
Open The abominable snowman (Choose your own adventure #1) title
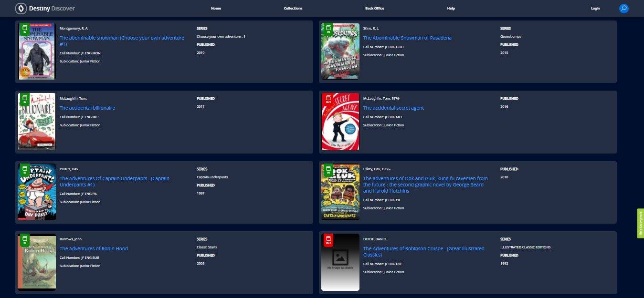click(x=122, y=41)
